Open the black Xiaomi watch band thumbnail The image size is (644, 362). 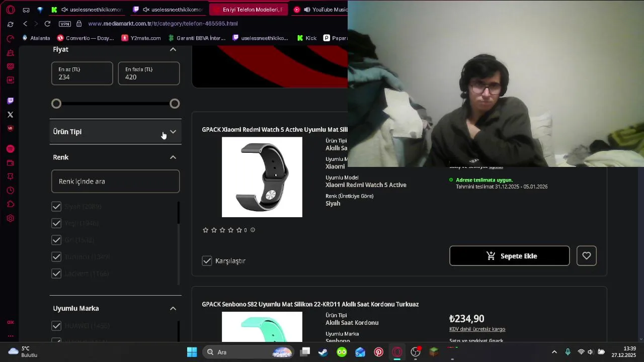point(262,177)
